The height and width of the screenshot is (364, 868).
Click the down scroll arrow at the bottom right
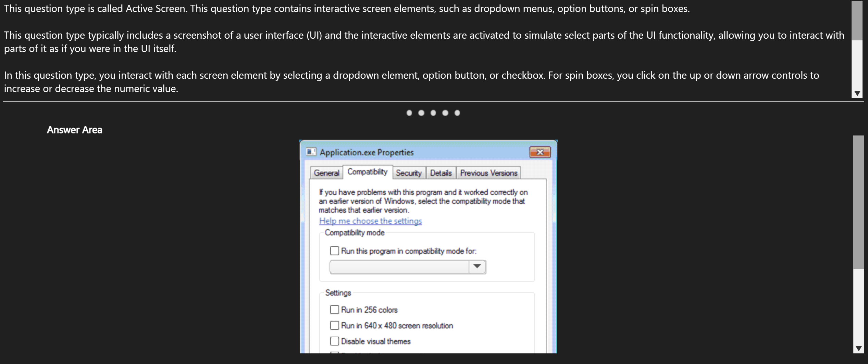pos(858,348)
